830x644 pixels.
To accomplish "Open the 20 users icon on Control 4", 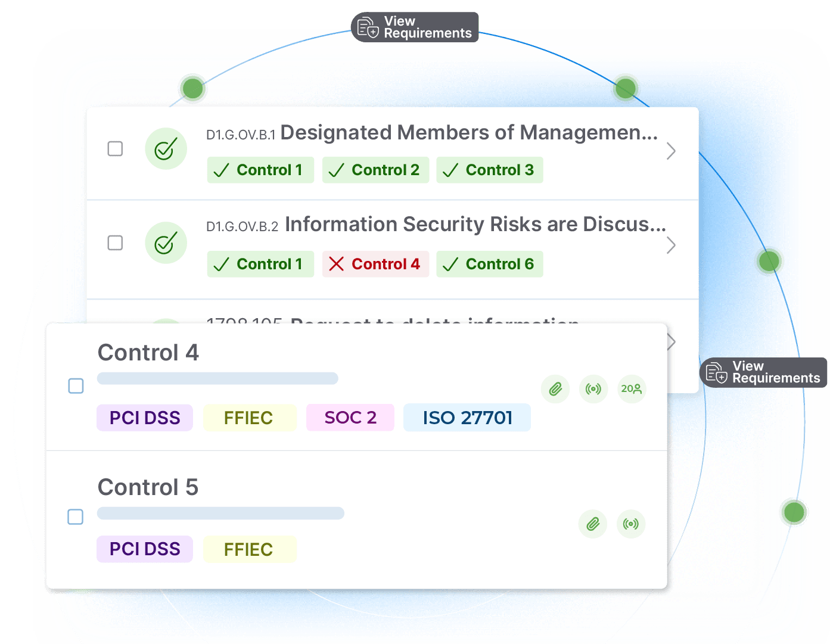I will click(632, 389).
